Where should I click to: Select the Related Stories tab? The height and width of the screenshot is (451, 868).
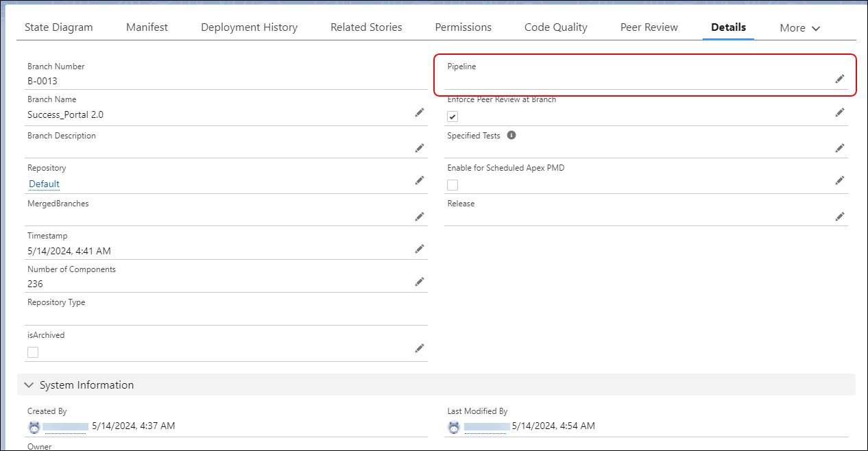click(366, 27)
